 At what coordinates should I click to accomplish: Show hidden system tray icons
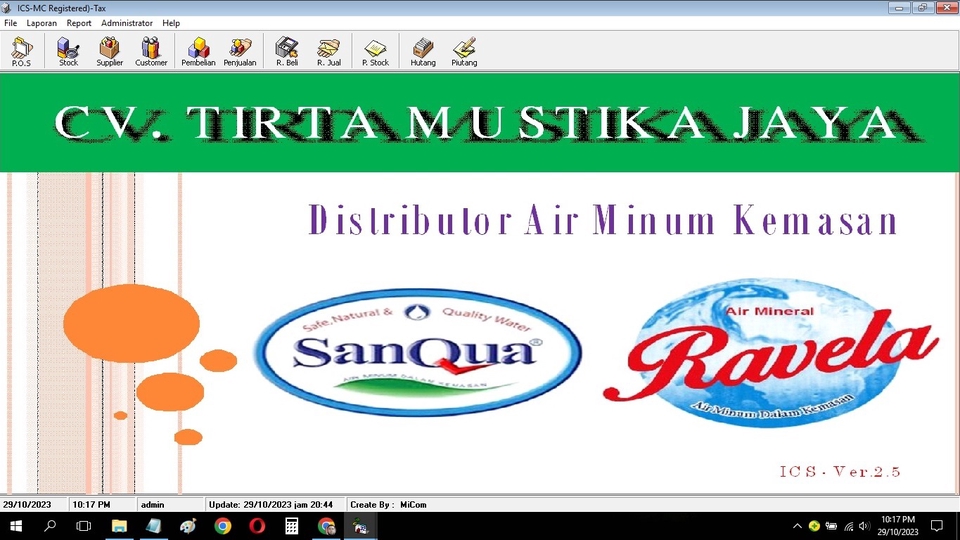pyautogui.click(x=797, y=526)
